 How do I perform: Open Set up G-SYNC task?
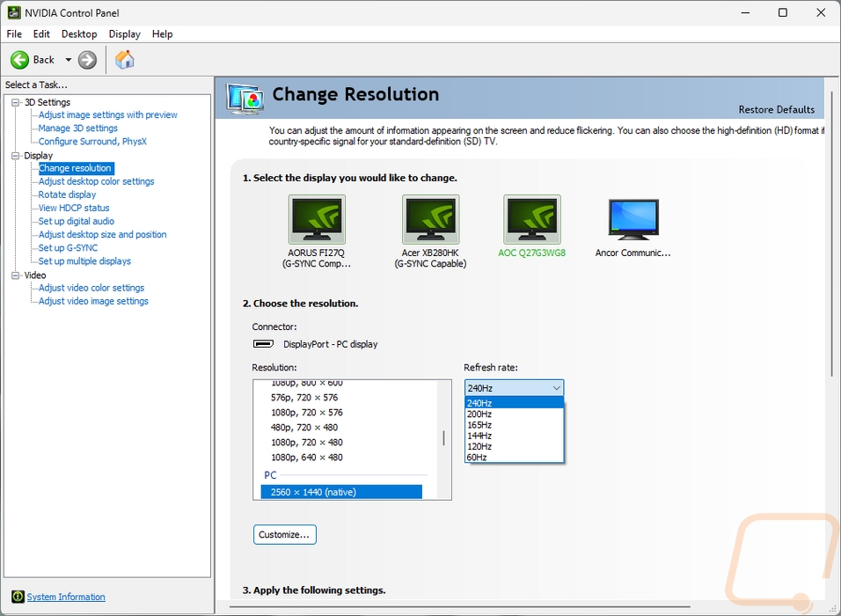pyautogui.click(x=68, y=248)
